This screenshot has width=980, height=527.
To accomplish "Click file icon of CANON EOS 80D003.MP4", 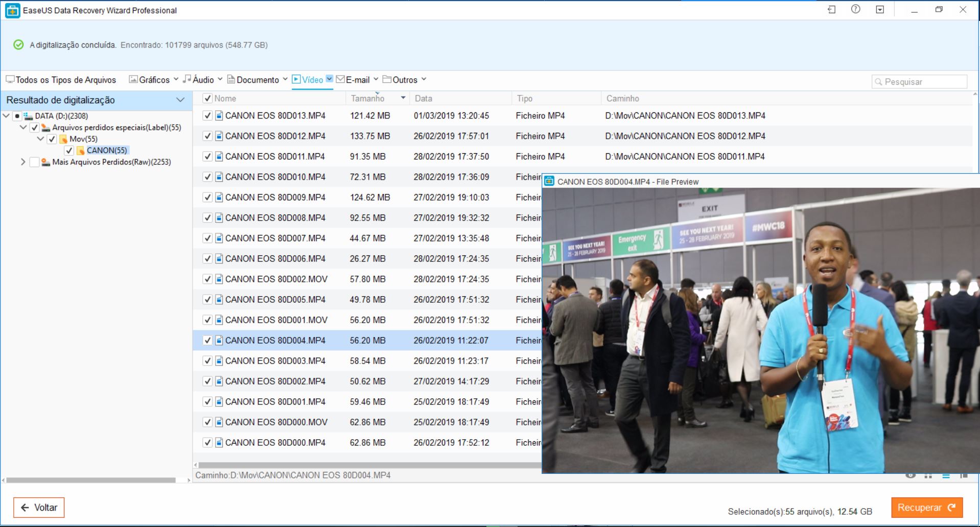I will click(x=219, y=361).
